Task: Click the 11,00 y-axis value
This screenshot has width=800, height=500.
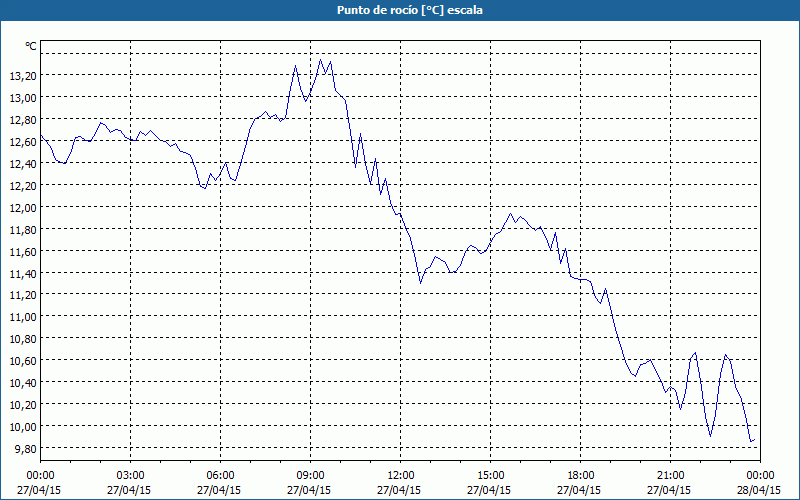Action: [x=22, y=317]
